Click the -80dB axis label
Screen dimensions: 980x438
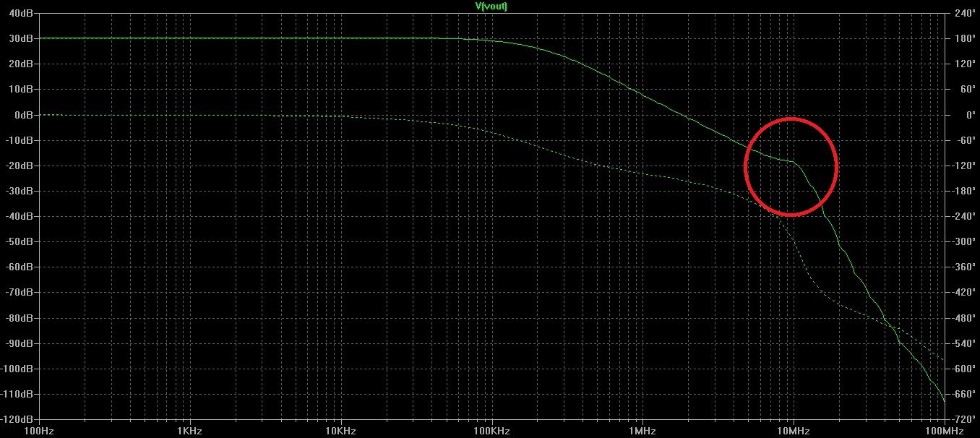(x=20, y=318)
